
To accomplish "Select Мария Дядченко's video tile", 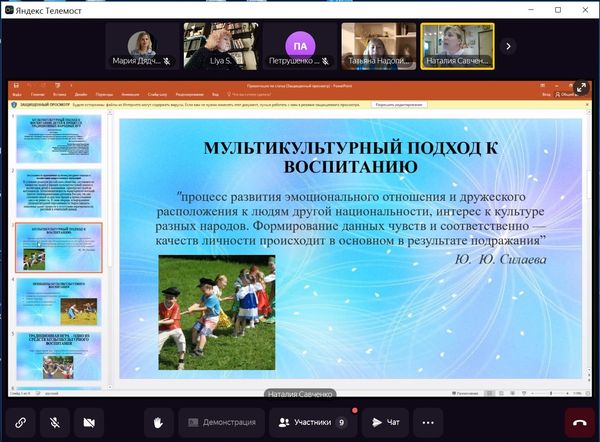I will pyautogui.click(x=142, y=45).
